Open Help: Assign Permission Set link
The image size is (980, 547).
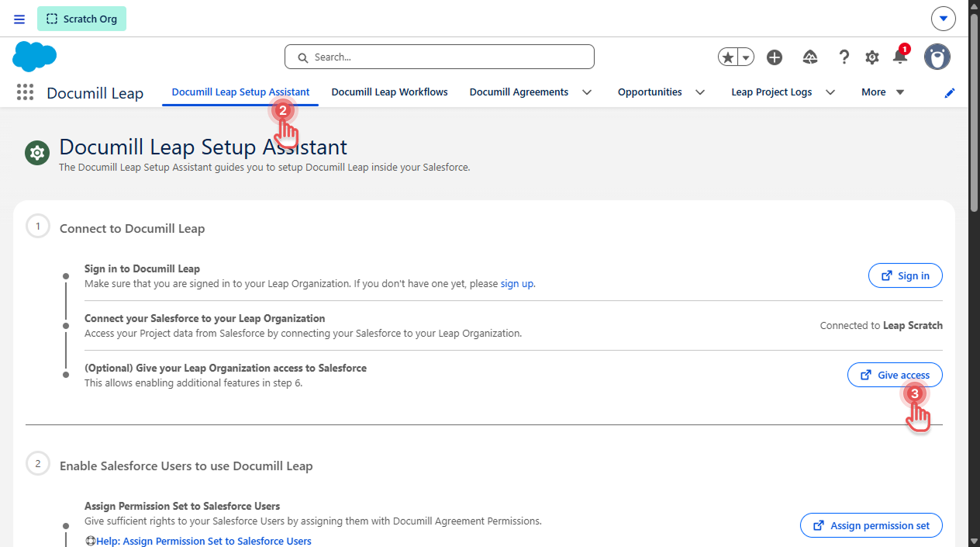tap(204, 541)
